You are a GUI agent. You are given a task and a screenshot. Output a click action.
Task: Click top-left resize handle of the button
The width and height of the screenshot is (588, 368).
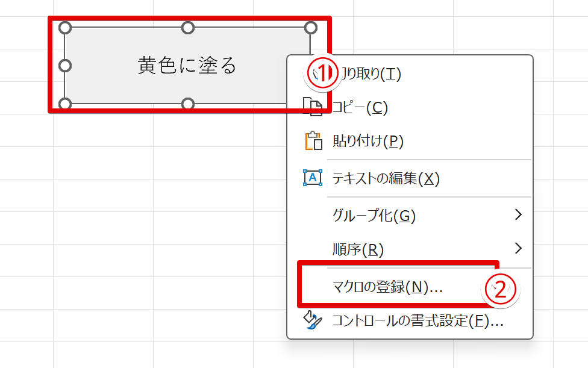tap(65, 28)
